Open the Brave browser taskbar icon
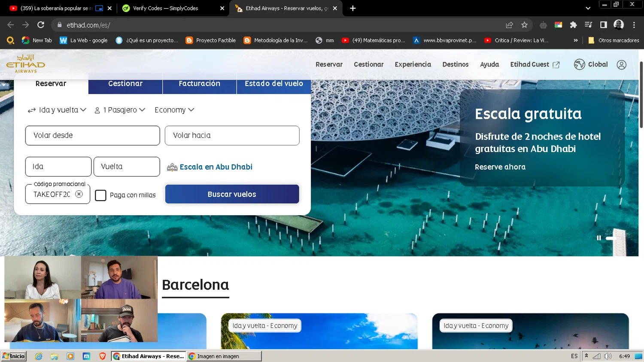The height and width of the screenshot is (362, 644). 102,356
